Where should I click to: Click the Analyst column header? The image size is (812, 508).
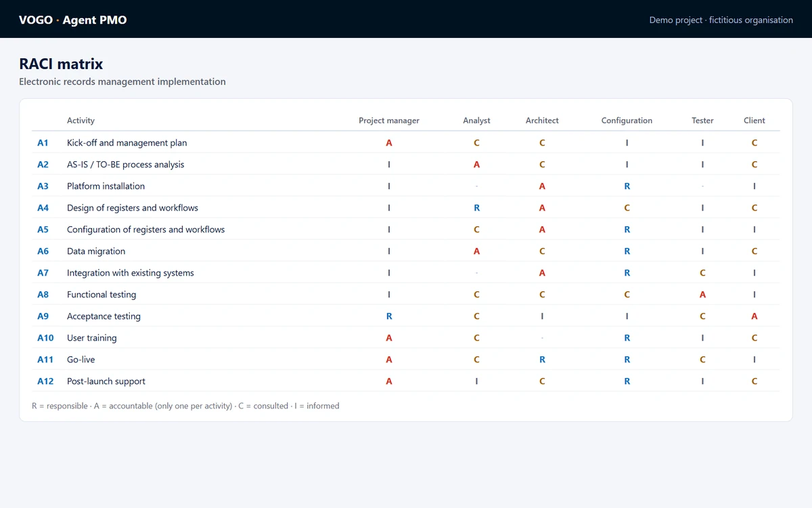click(x=476, y=121)
